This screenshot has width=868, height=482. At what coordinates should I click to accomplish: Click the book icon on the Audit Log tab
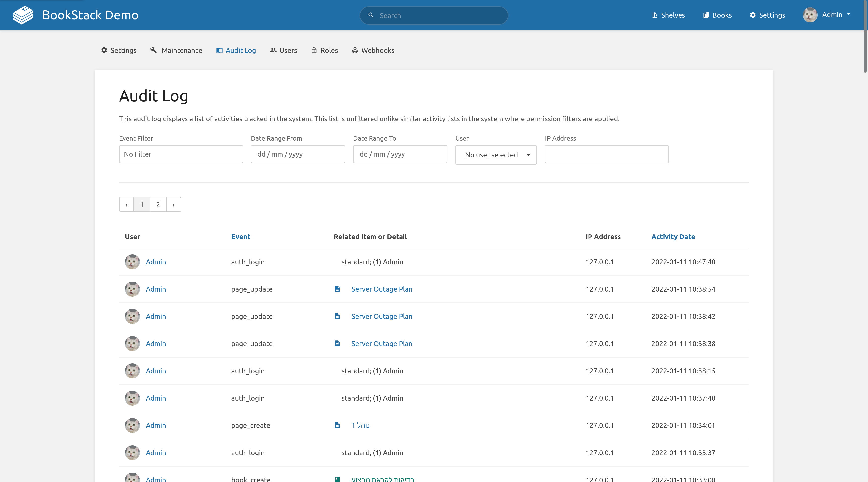(x=219, y=50)
